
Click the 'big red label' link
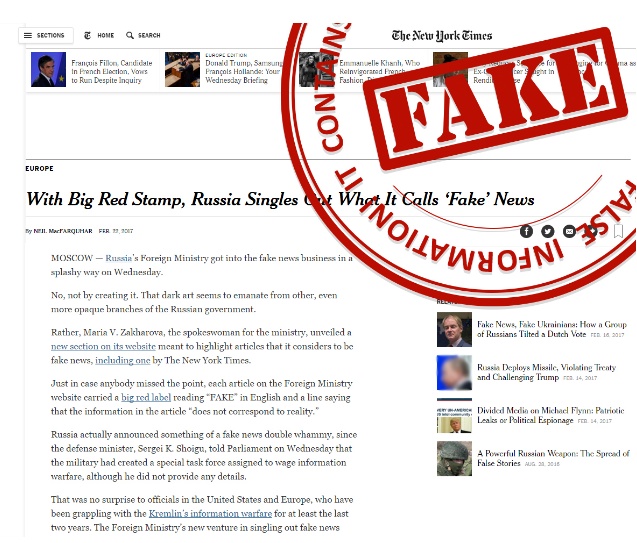146,398
